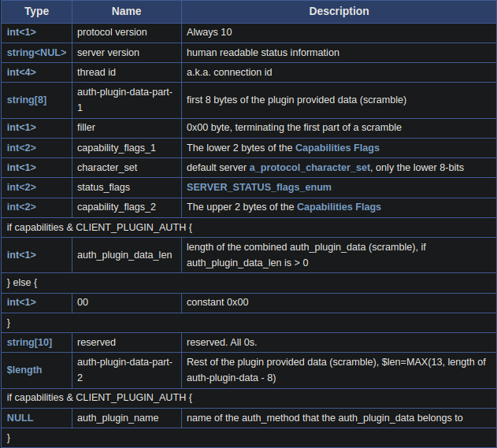Click the 'character_set' name cell
This screenshot has height=448, width=497.
[127, 168]
